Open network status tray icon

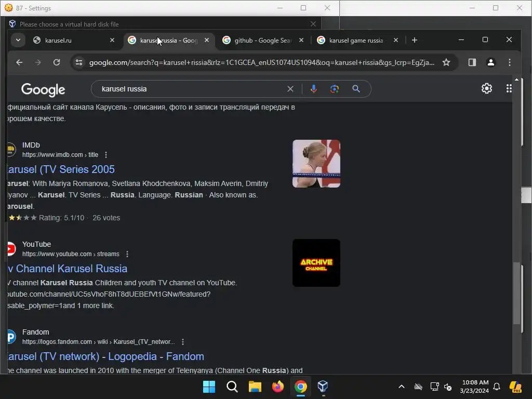click(x=434, y=387)
